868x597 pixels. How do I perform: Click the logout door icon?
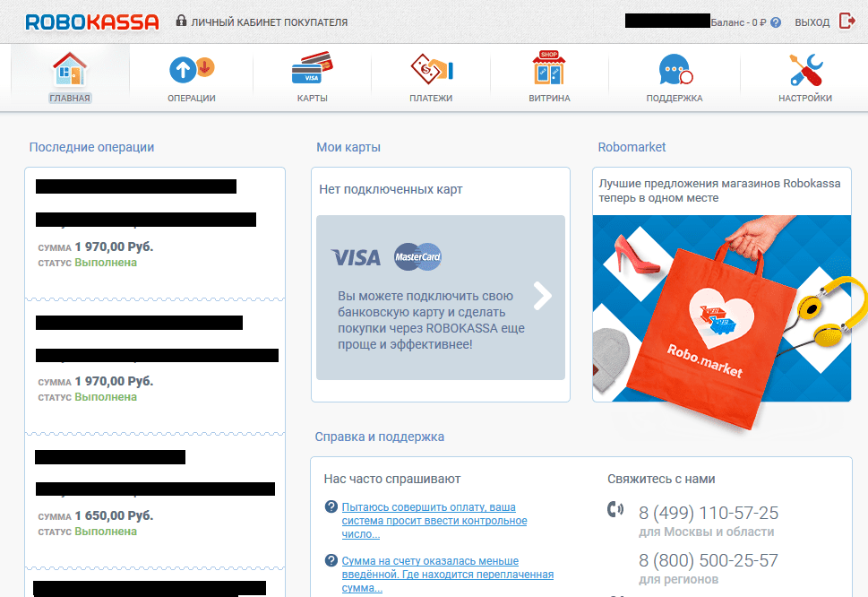tap(847, 22)
